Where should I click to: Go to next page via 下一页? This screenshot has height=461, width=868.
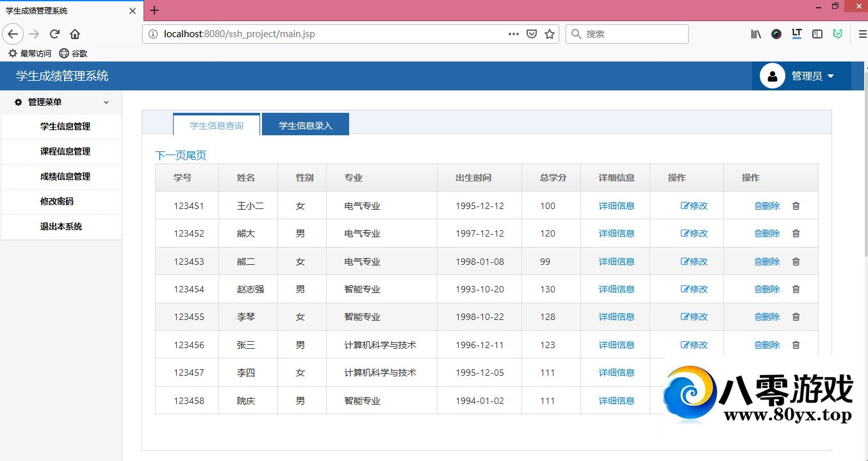click(170, 156)
